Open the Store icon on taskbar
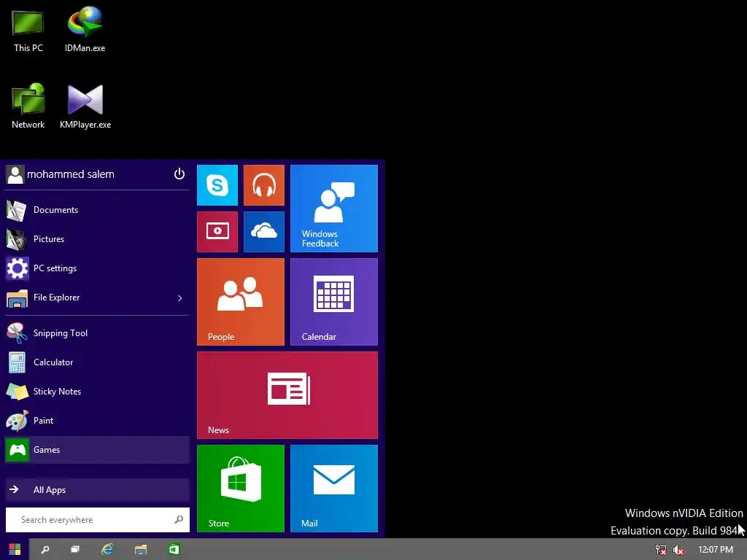 (174, 550)
